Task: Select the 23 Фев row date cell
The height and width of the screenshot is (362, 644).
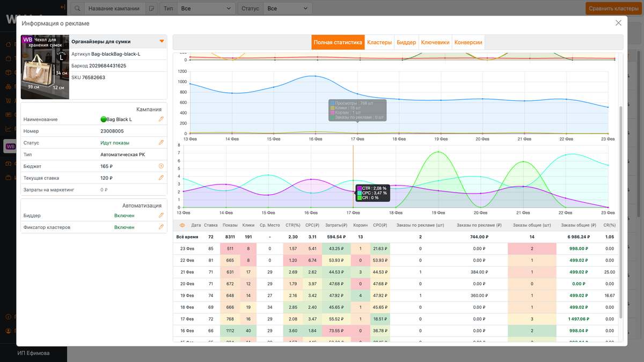Action: click(187, 248)
